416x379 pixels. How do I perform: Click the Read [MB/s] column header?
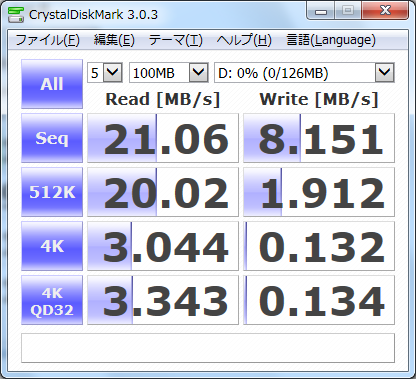click(x=163, y=99)
